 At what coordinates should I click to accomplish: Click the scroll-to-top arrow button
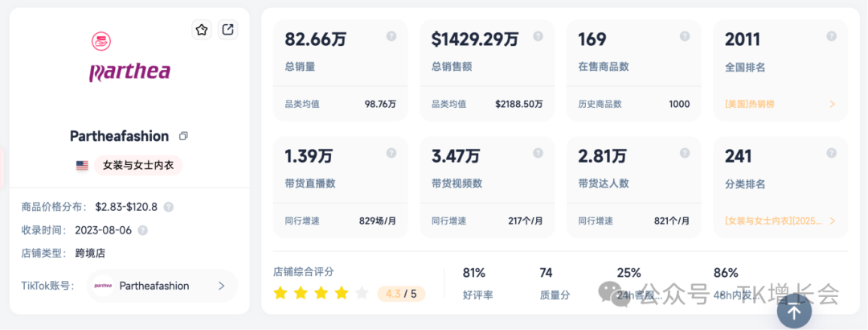pyautogui.click(x=794, y=311)
